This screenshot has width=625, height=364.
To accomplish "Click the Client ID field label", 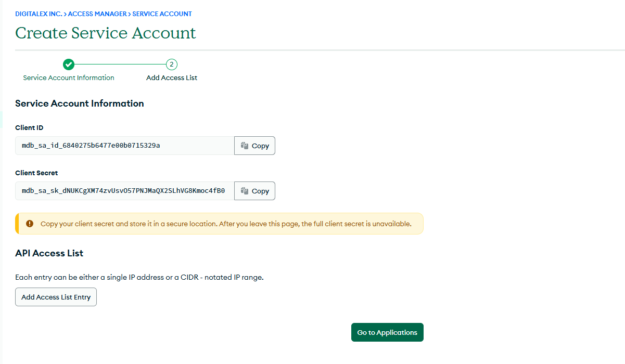I will pos(29,127).
